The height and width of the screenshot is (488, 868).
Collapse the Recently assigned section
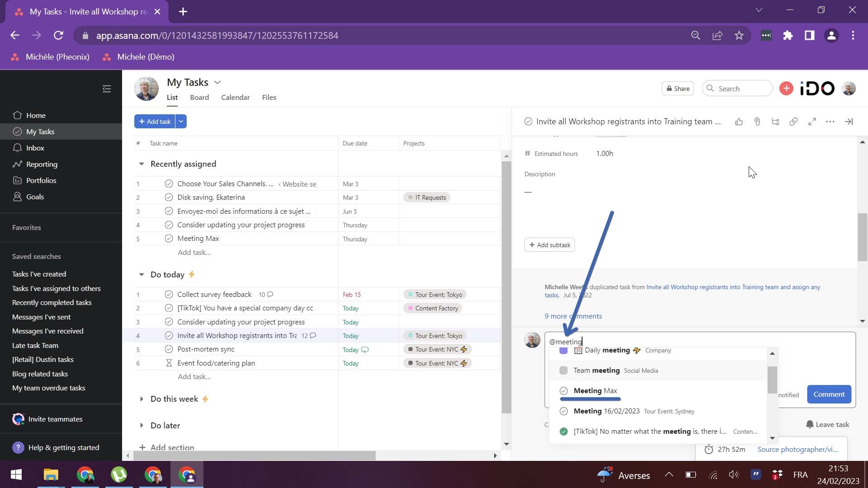[x=142, y=164]
